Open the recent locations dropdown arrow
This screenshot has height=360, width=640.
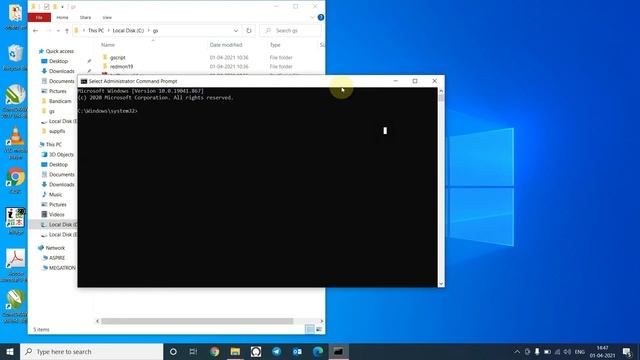(58, 31)
